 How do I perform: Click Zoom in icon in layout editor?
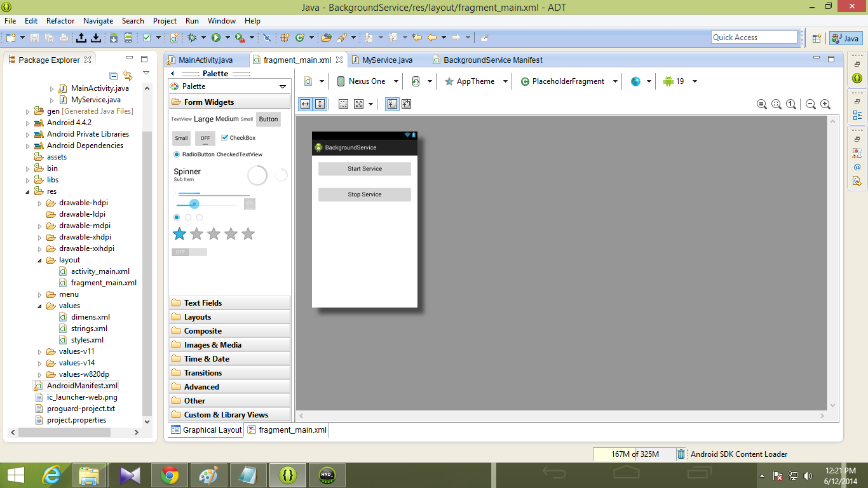click(x=825, y=104)
